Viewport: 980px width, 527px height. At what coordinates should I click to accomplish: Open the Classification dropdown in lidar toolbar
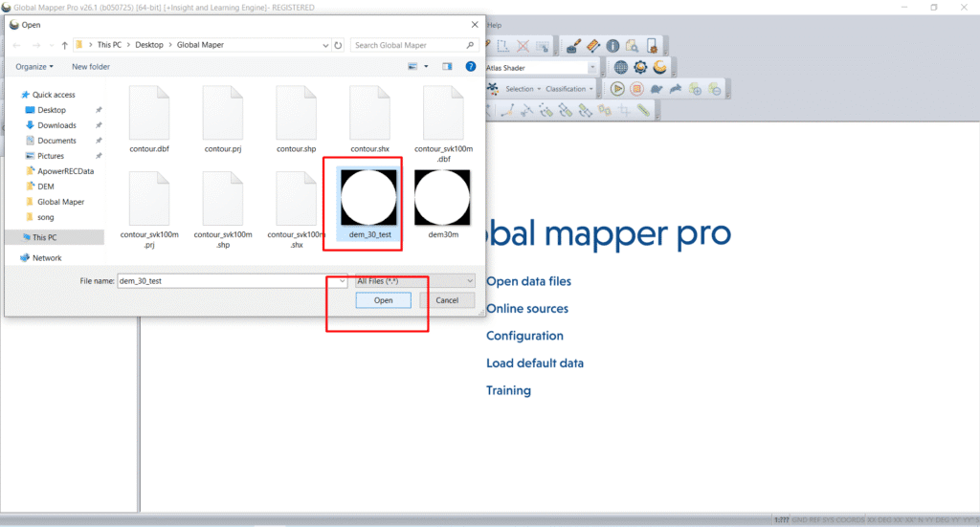click(569, 89)
